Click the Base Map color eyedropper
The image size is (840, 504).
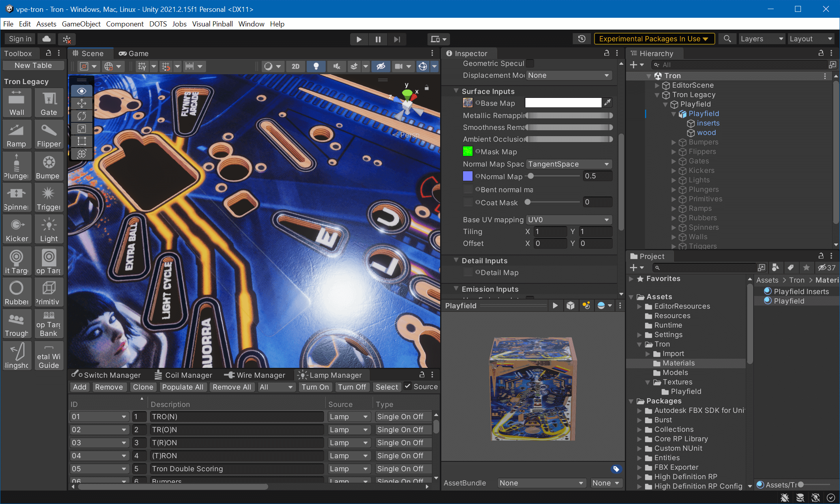[607, 103]
